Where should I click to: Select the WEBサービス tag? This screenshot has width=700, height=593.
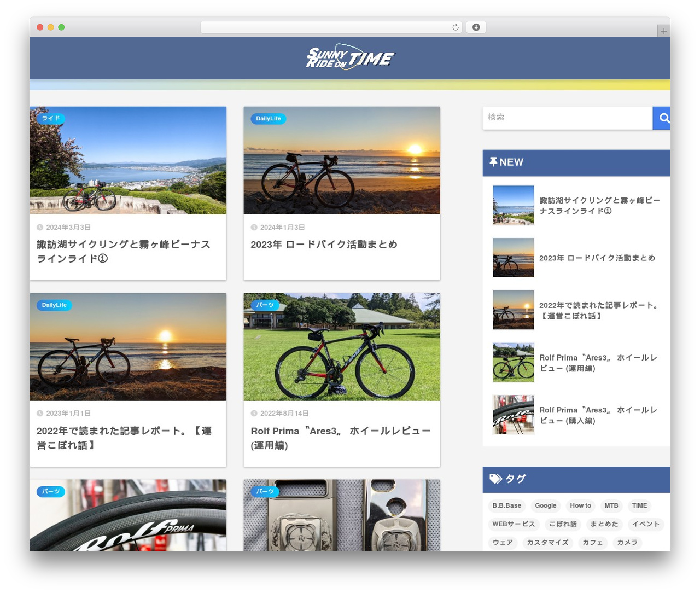(514, 524)
